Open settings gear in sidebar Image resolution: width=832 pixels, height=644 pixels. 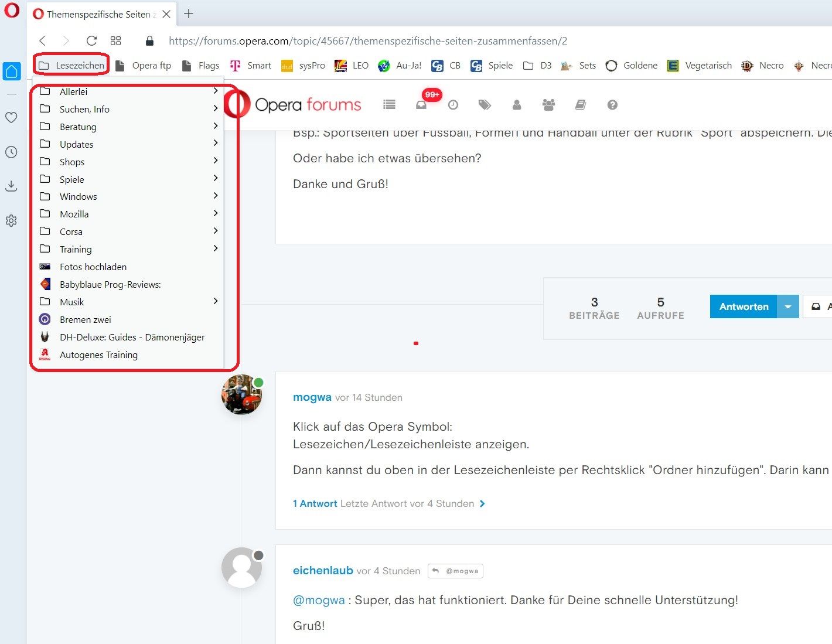tap(11, 221)
